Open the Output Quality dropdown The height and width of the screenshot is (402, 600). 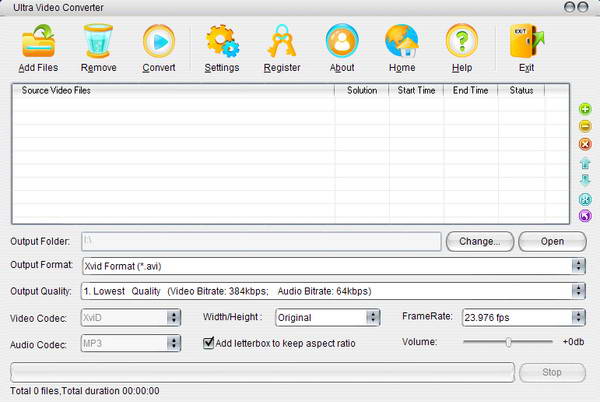coord(578,291)
